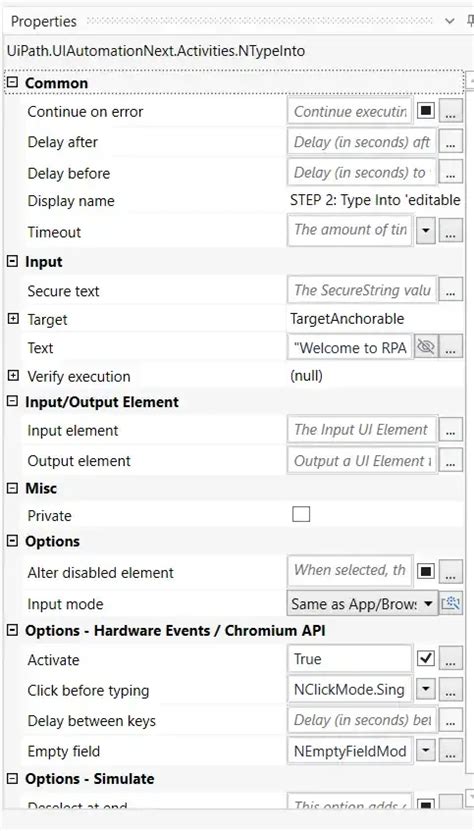The width and height of the screenshot is (474, 831).
Task: Click the Continue on error input field
Action: coord(350,111)
